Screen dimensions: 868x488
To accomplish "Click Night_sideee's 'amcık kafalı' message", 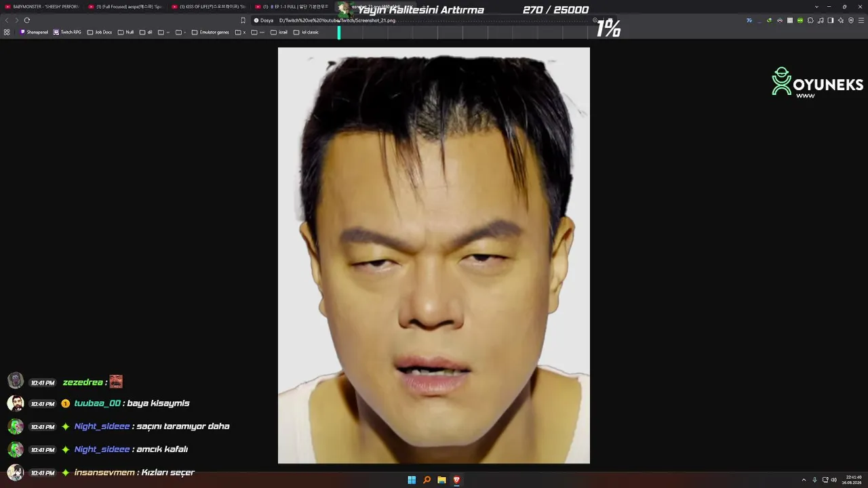I will (162, 449).
